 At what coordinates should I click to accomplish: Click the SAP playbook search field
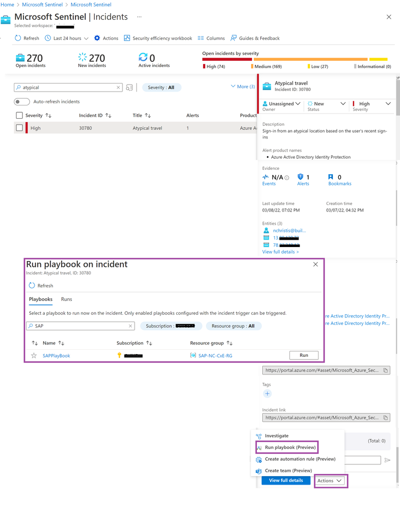pos(80,326)
